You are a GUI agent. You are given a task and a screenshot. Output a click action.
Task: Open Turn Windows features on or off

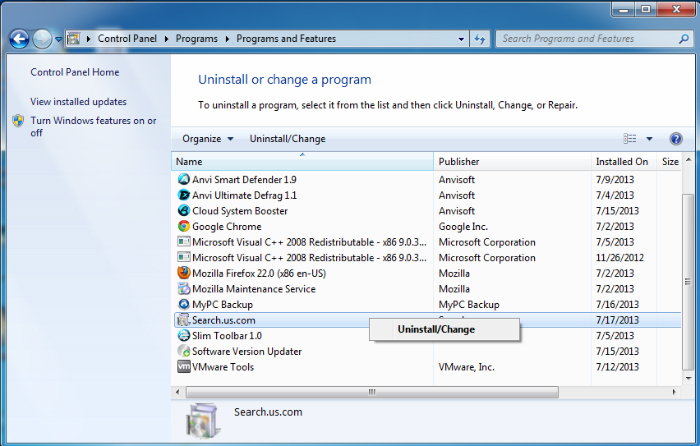93,126
